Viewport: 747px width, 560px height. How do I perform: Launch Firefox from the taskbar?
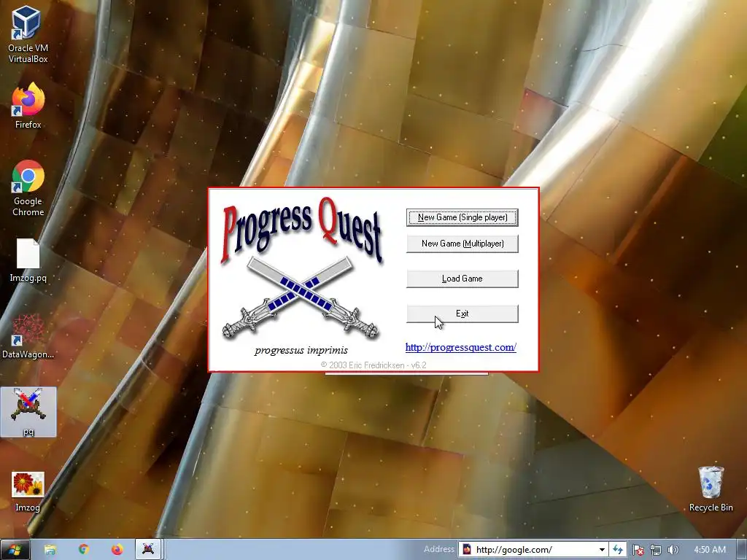pyautogui.click(x=117, y=550)
